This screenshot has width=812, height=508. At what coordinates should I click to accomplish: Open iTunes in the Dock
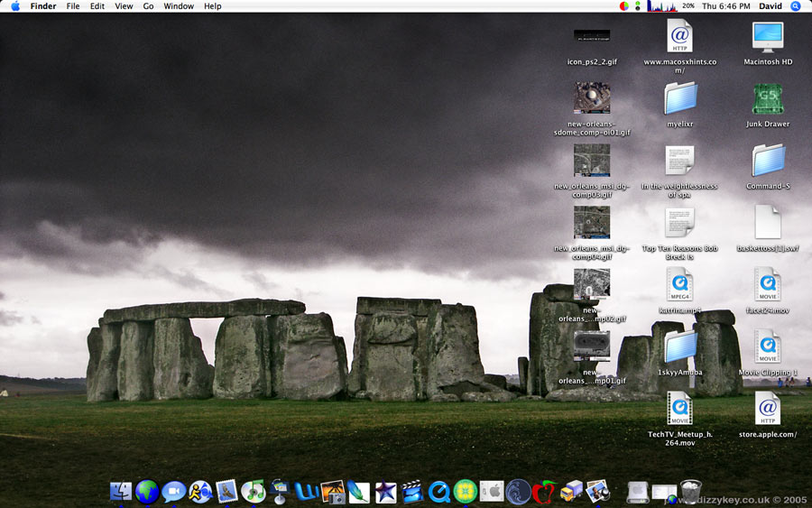[x=253, y=491]
